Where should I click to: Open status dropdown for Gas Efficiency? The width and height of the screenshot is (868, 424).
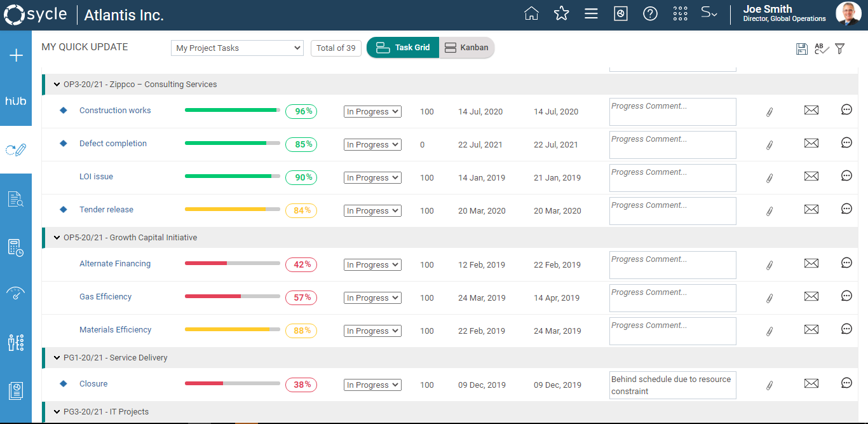pyautogui.click(x=372, y=297)
